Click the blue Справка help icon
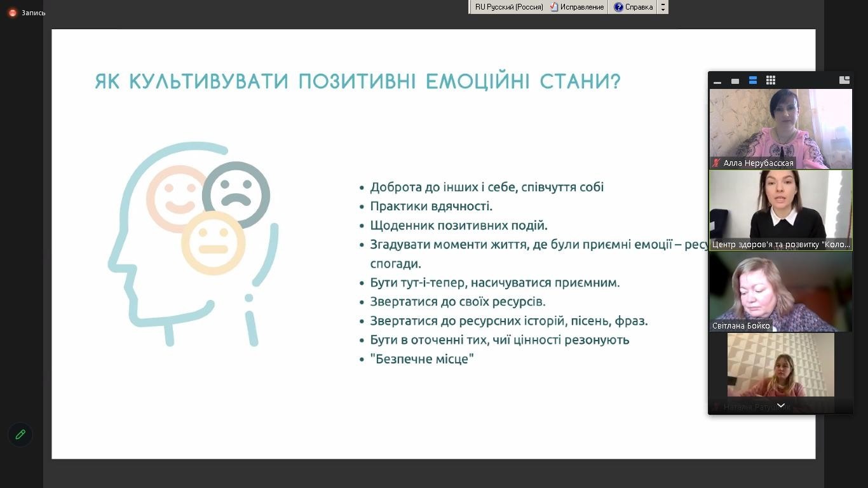868x488 pixels. click(618, 7)
